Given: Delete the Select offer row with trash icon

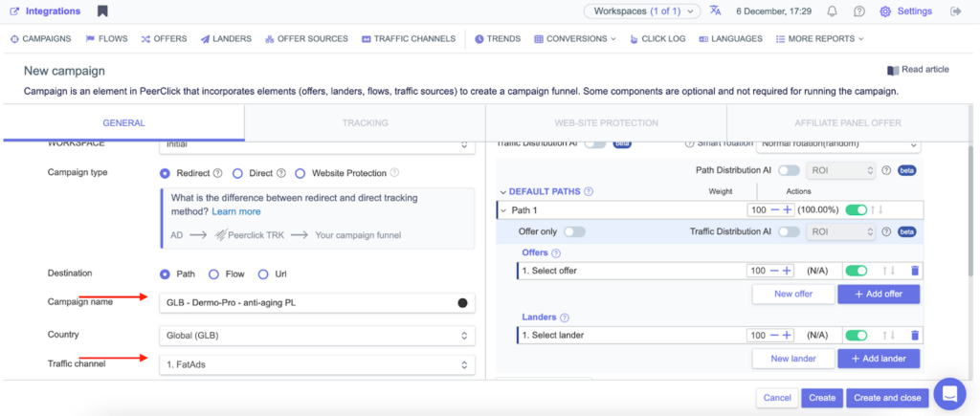Looking at the screenshot, I should 914,271.
